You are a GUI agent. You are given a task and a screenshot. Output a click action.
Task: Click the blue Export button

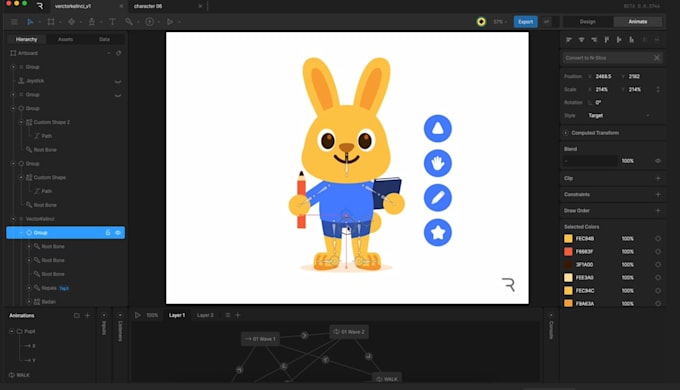[525, 22]
